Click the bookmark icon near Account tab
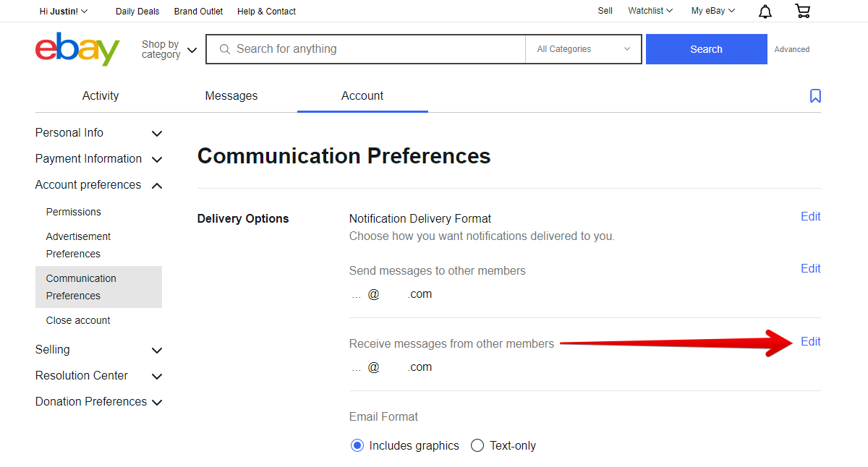 (815, 96)
